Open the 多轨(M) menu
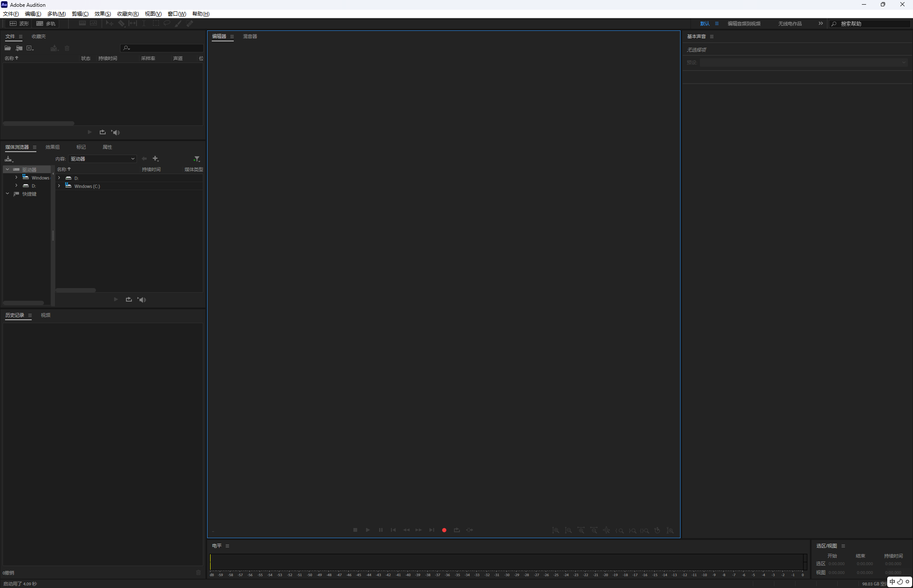913x588 pixels. [56, 14]
